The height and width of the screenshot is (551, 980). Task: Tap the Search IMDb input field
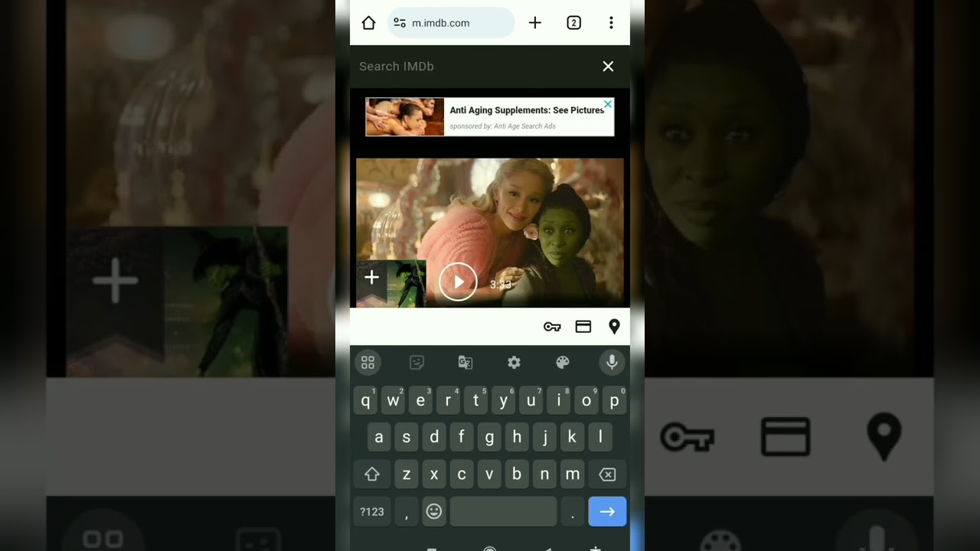475,67
